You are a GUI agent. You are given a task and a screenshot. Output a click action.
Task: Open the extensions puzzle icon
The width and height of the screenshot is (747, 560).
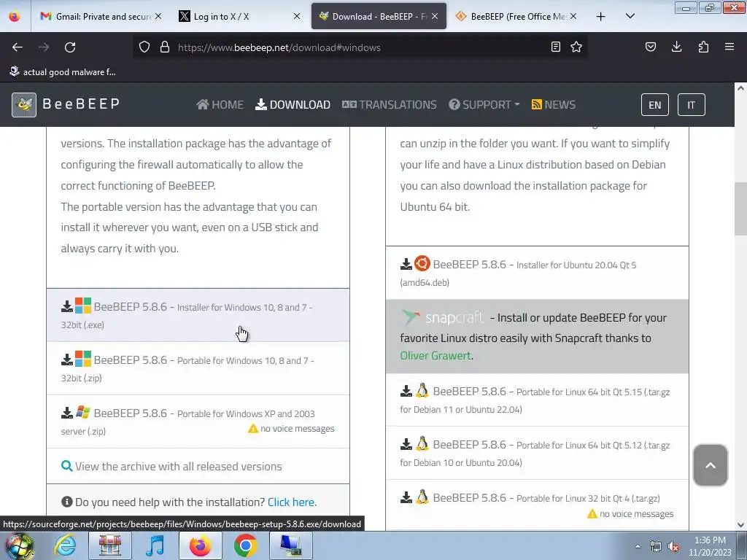pyautogui.click(x=703, y=47)
